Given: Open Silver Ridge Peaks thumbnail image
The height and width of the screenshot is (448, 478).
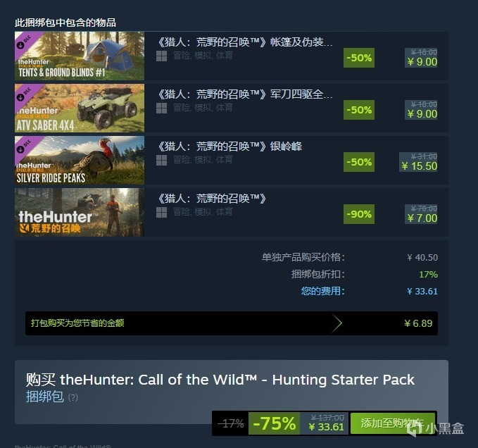Looking at the screenshot, I should click(x=80, y=160).
